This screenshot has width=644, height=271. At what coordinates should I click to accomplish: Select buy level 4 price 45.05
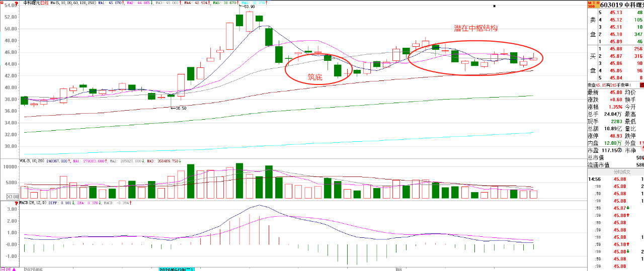point(616,70)
